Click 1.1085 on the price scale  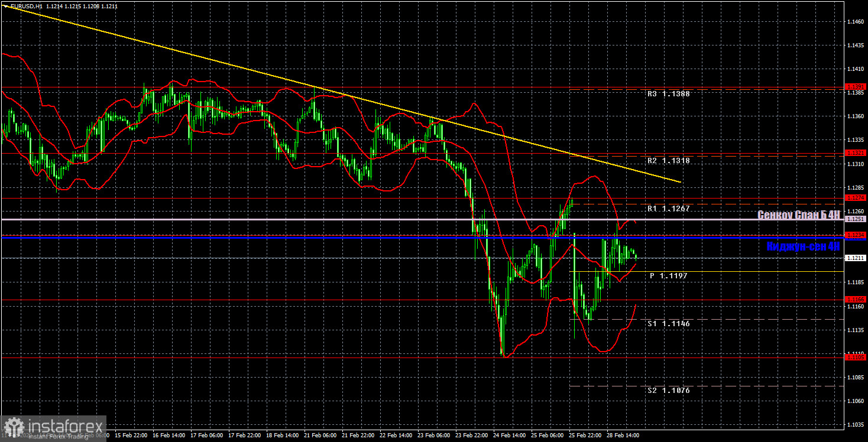point(856,378)
